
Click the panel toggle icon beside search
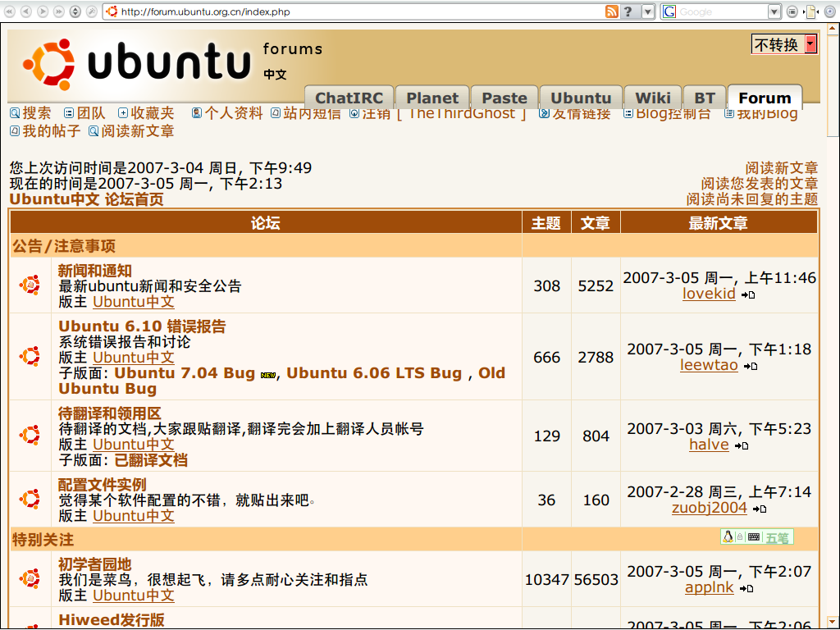tap(792, 11)
